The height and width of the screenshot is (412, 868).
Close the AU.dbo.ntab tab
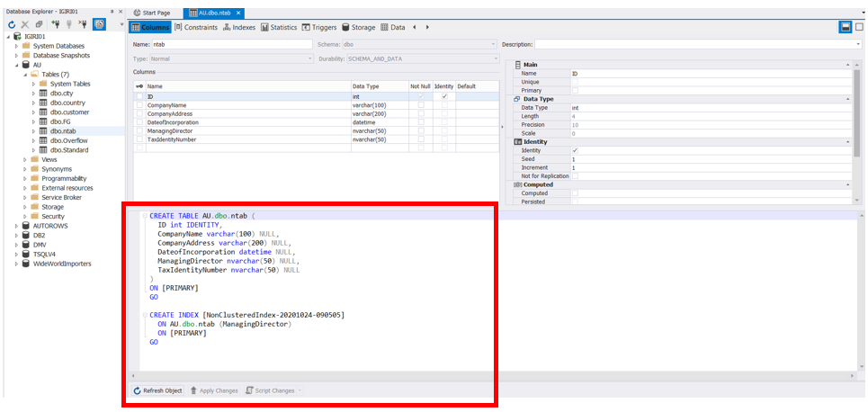pos(238,13)
